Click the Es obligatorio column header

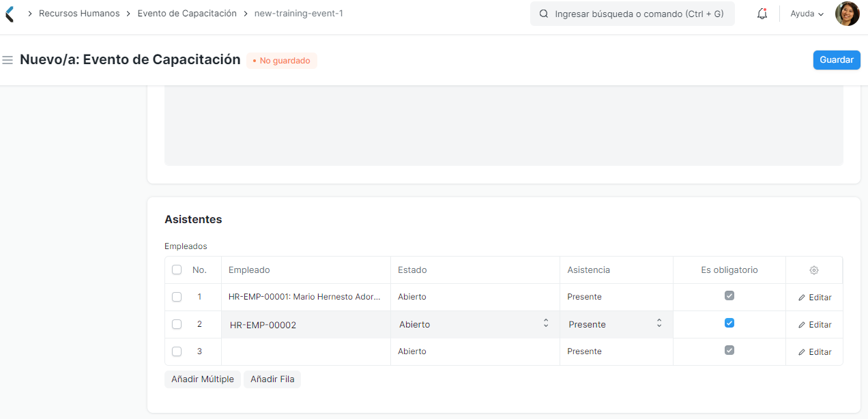pyautogui.click(x=729, y=270)
